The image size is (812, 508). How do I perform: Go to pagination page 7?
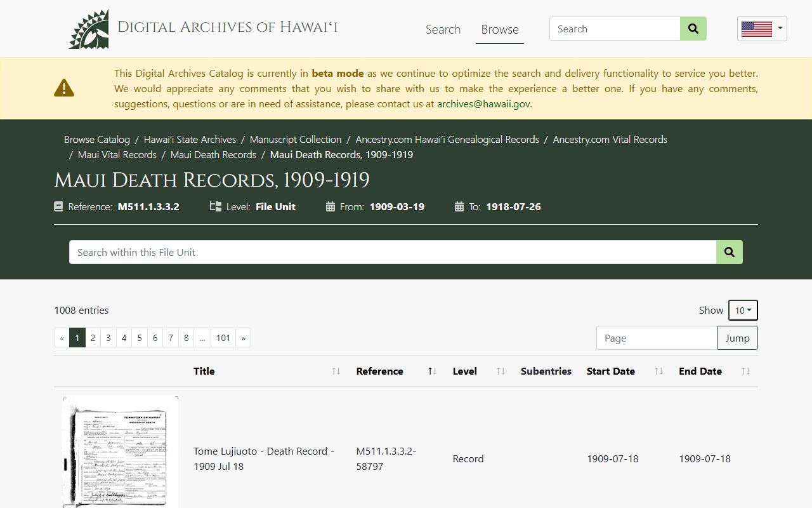pos(171,338)
